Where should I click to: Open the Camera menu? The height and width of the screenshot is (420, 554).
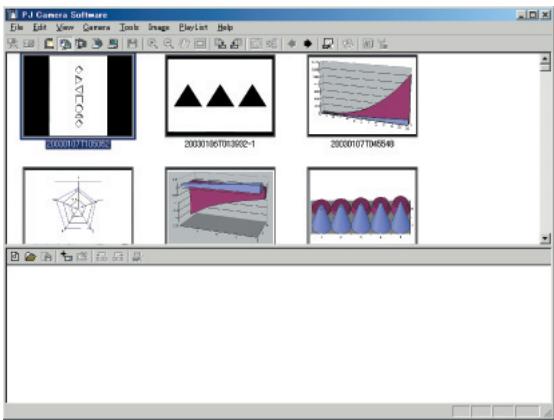point(96,27)
